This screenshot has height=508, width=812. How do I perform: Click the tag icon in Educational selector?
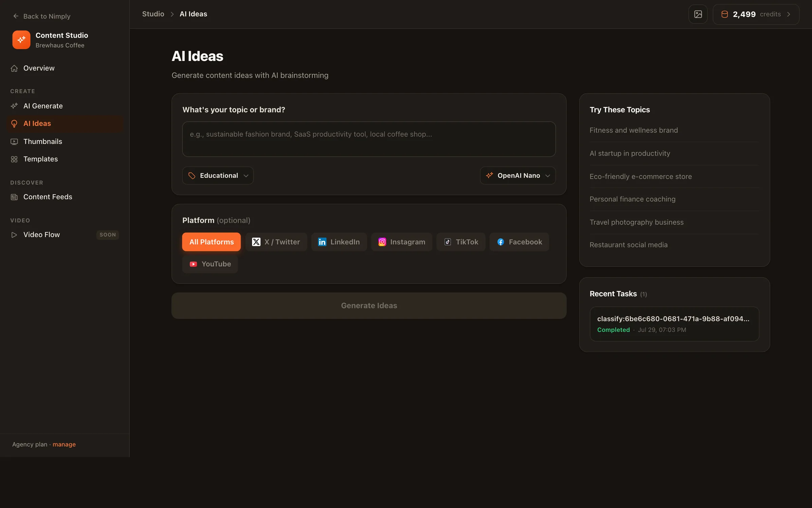pyautogui.click(x=192, y=175)
